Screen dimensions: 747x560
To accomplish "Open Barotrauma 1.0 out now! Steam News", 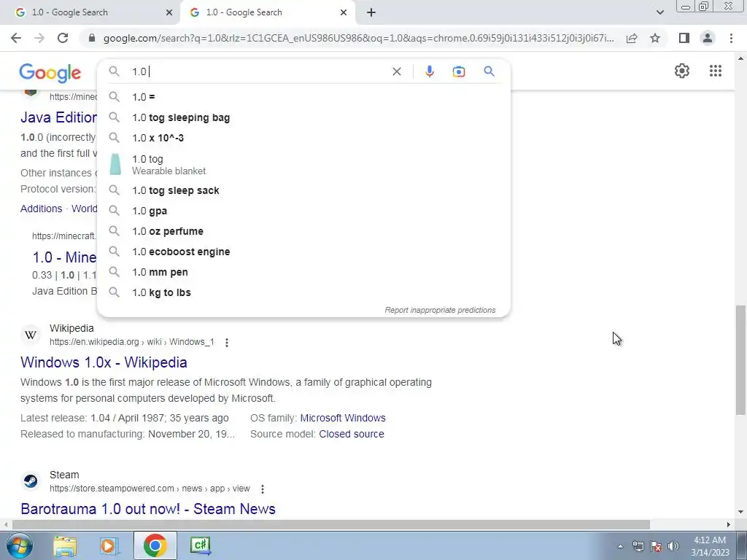I will tap(148, 508).
